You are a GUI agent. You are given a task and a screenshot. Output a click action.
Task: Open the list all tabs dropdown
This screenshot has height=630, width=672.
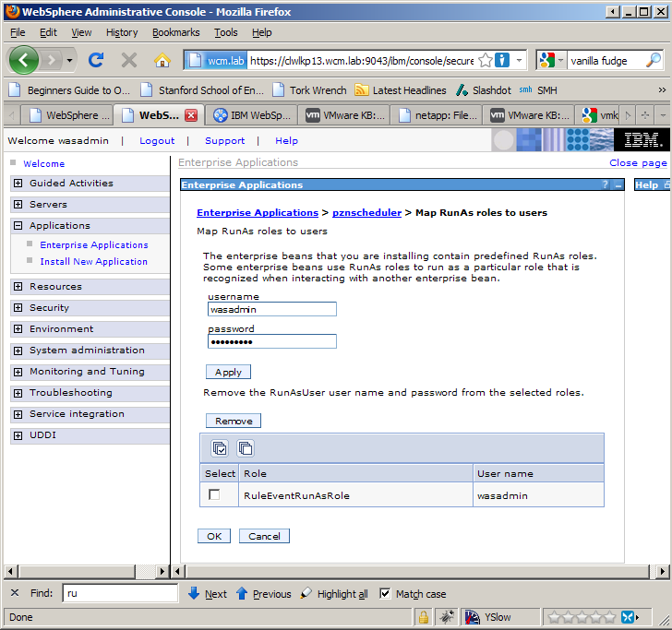tap(663, 115)
